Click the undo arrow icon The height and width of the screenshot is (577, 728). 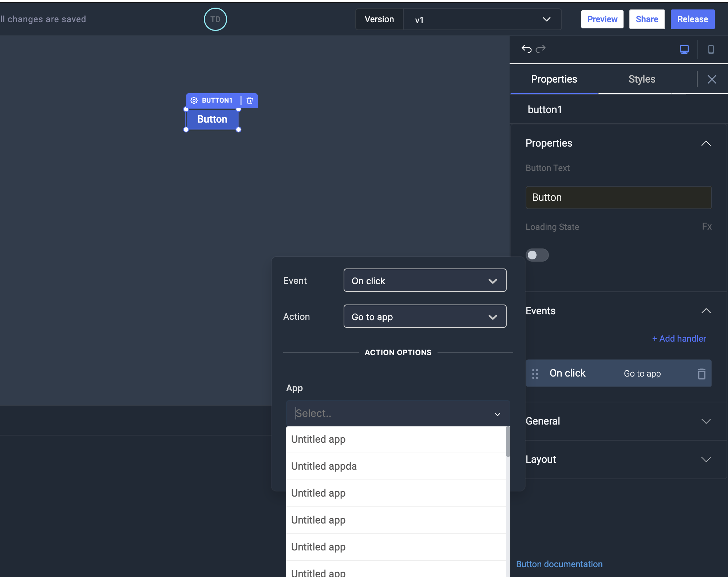coord(527,49)
